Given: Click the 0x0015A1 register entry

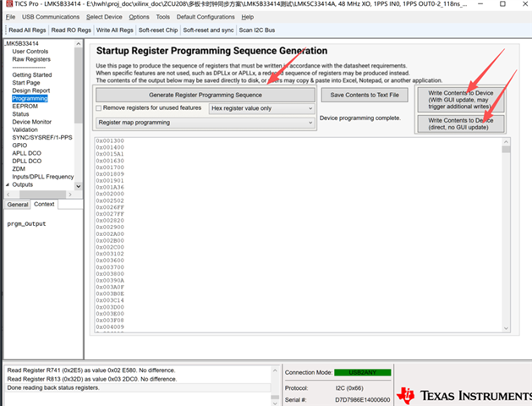Looking at the screenshot, I should pyautogui.click(x=110, y=154).
